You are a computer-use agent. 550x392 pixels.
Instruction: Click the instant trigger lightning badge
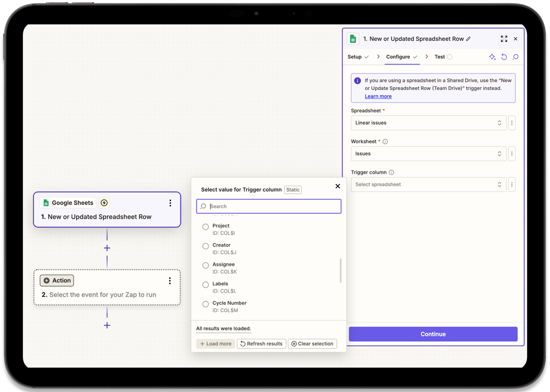pos(104,203)
